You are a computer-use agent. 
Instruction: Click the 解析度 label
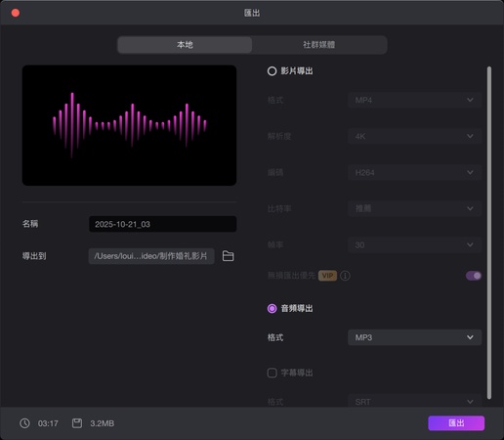click(x=279, y=136)
